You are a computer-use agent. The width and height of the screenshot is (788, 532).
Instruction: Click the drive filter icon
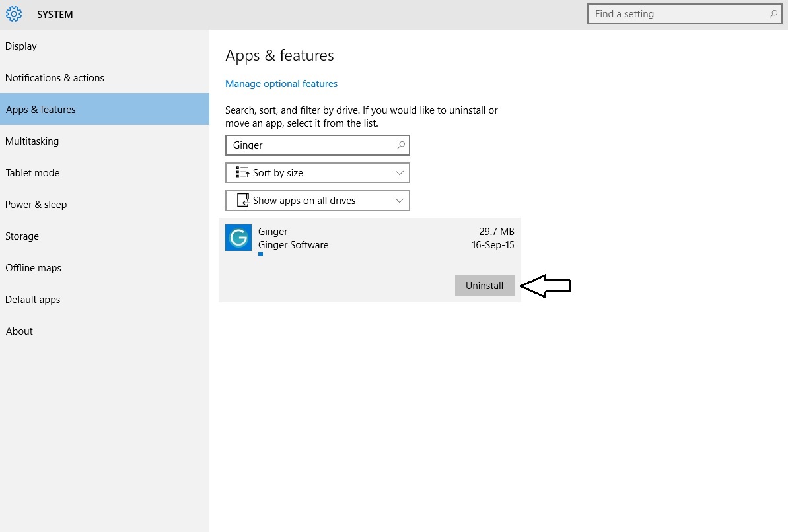243,201
